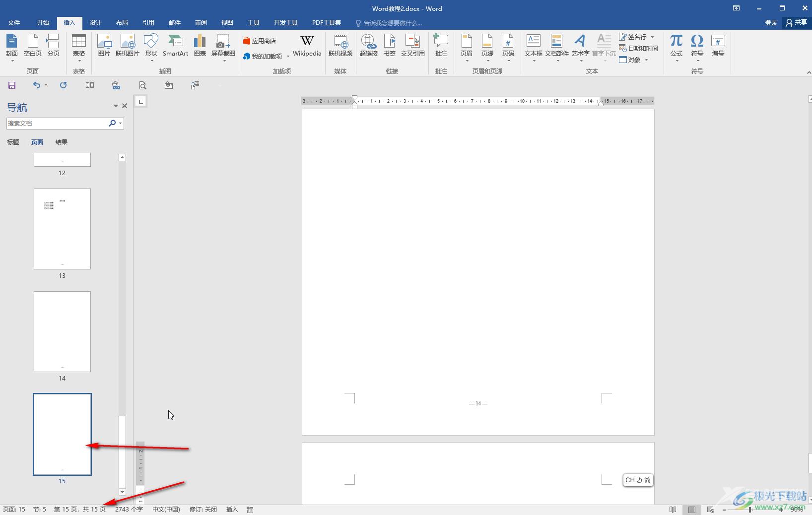Image resolution: width=812 pixels, height=515 pixels.
Task: Select page 14 thumbnail
Action: coord(62,331)
